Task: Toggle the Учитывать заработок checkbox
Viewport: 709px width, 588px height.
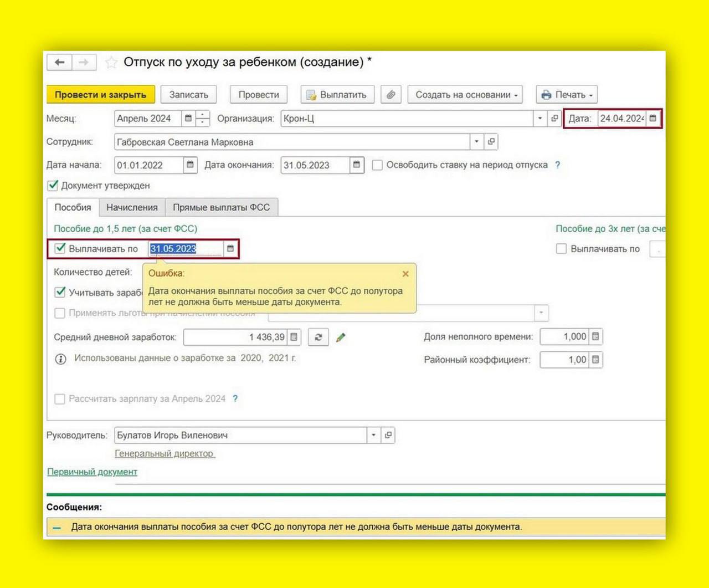Action: click(60, 292)
